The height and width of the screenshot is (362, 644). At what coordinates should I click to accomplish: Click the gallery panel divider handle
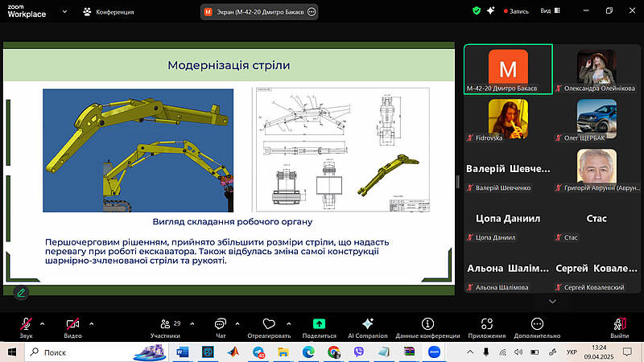[x=458, y=182]
